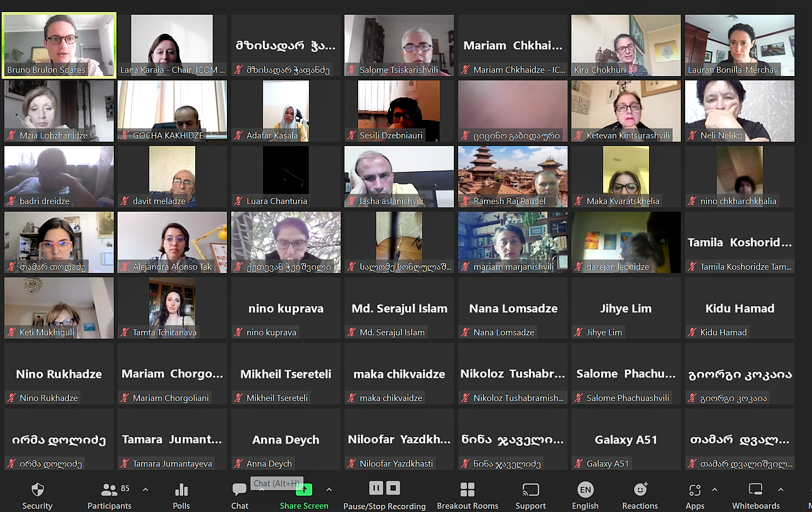Open Breakout Rooms
Screen dimensions: 812x512
[467, 490]
